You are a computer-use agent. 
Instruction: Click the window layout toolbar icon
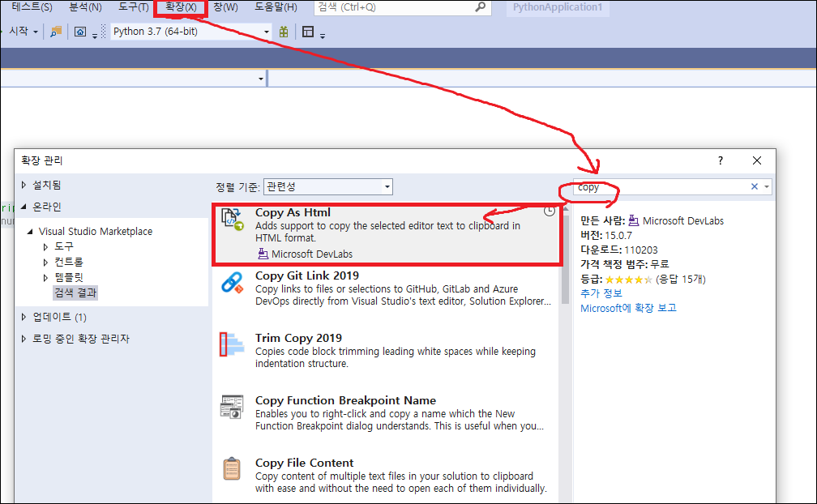[x=308, y=32]
